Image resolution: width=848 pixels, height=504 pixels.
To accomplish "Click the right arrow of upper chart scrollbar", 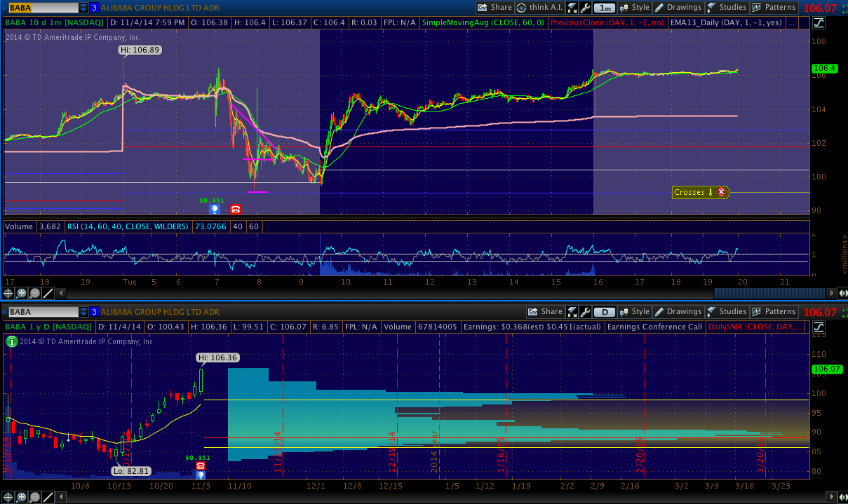I will click(x=832, y=293).
